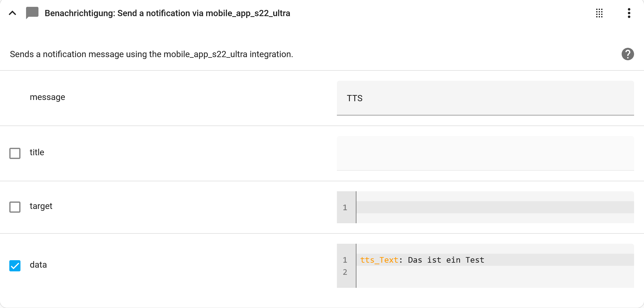Click the message field label
Screen dimensions: 644x308
point(47,97)
